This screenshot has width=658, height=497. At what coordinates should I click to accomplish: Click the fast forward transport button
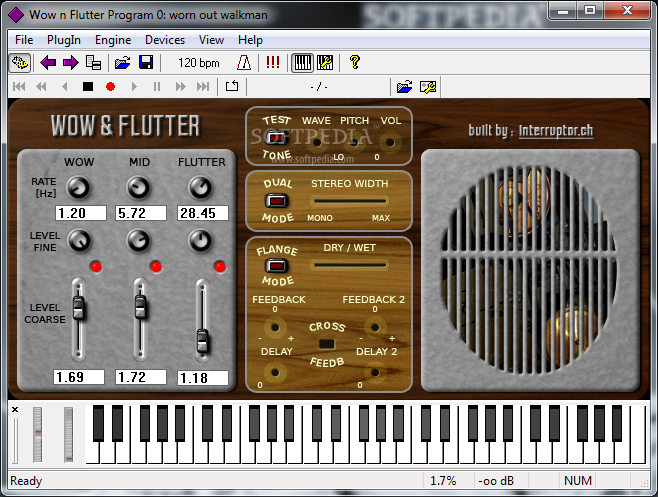(x=180, y=86)
